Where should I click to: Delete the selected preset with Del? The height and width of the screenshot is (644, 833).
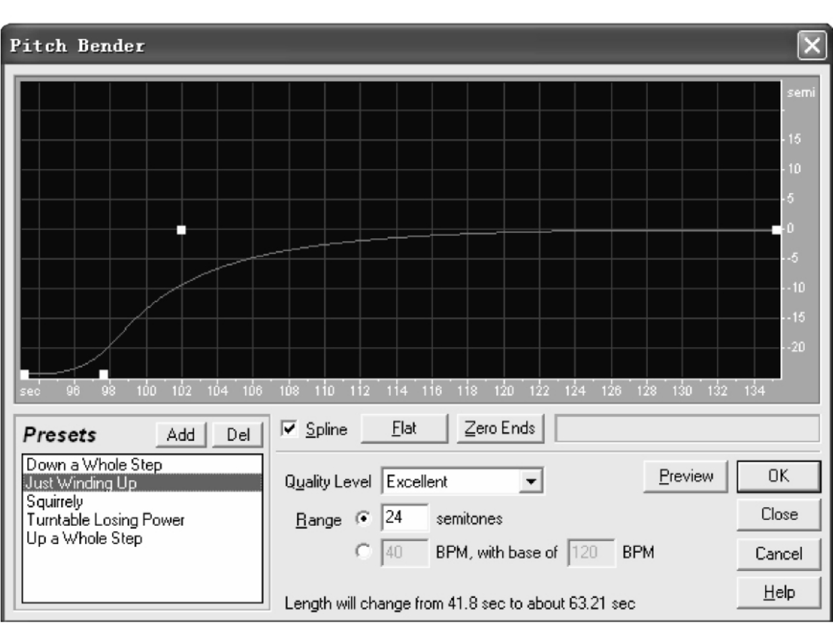238,435
